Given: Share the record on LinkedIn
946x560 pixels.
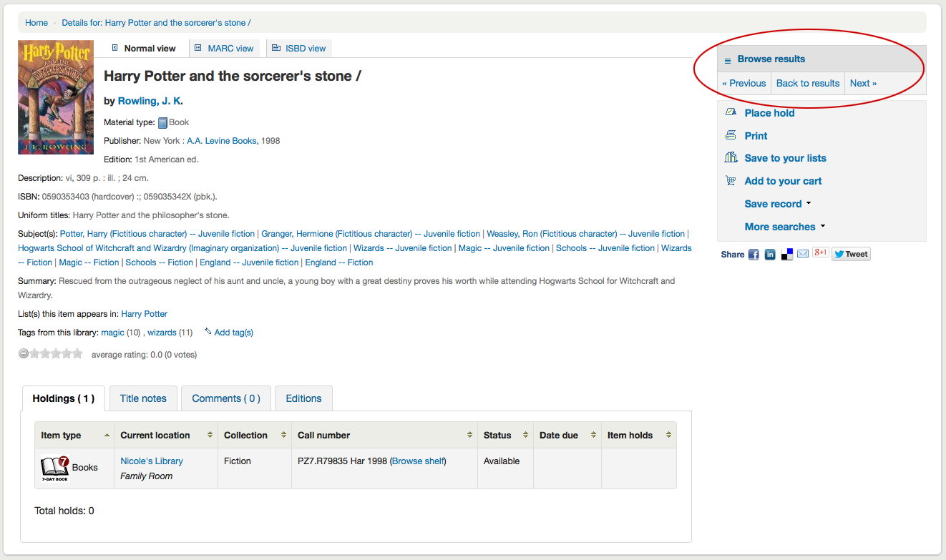Looking at the screenshot, I should point(770,254).
